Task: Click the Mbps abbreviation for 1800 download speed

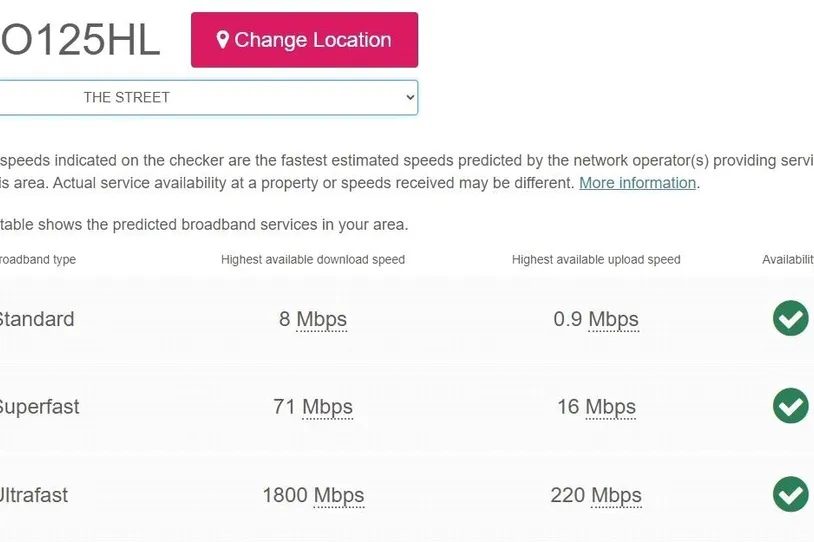Action: (339, 496)
